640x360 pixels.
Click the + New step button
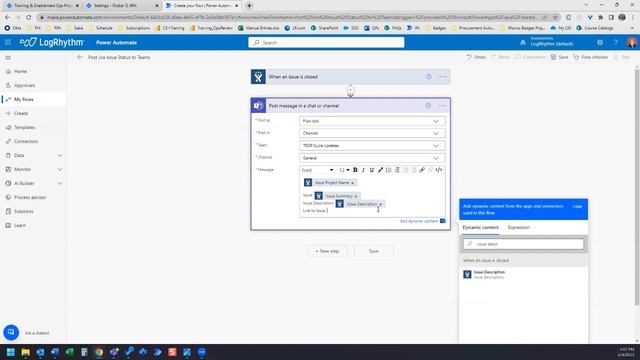(327, 251)
